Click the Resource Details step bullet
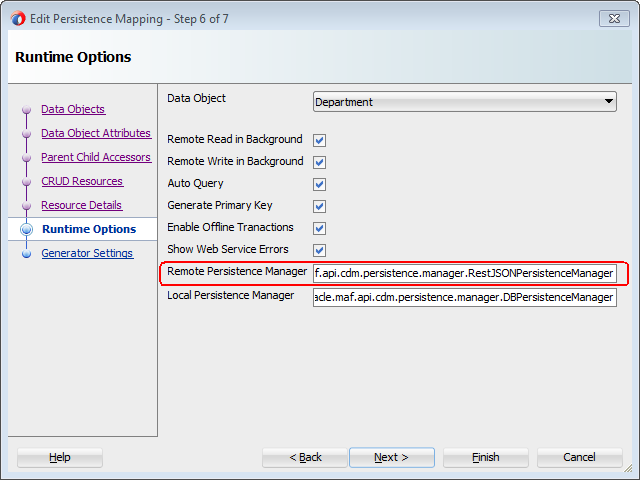The image size is (640, 480). [27, 205]
